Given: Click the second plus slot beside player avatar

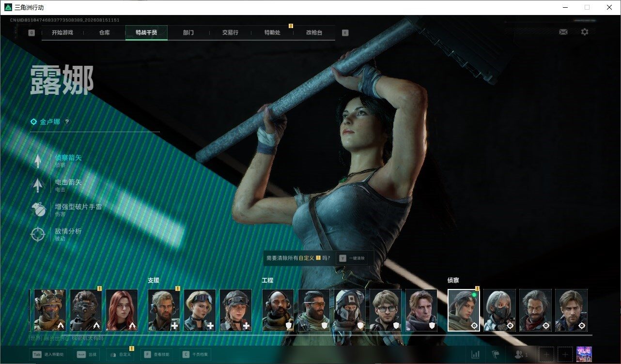Looking at the screenshot, I should 565,355.
